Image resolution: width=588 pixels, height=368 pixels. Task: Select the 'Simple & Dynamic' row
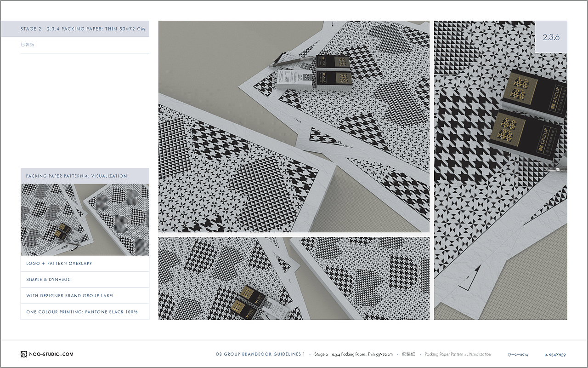tap(85, 280)
